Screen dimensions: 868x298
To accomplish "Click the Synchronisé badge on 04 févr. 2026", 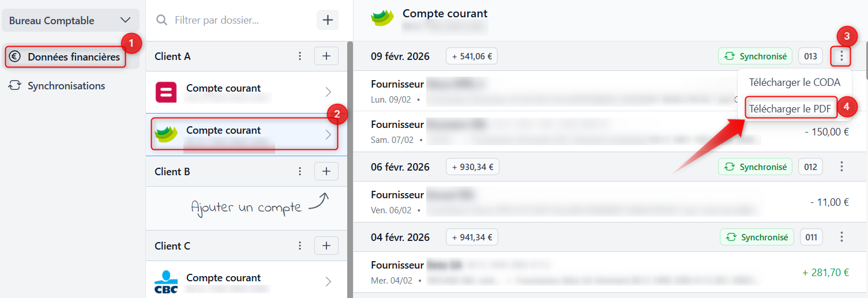I will click(x=757, y=237).
